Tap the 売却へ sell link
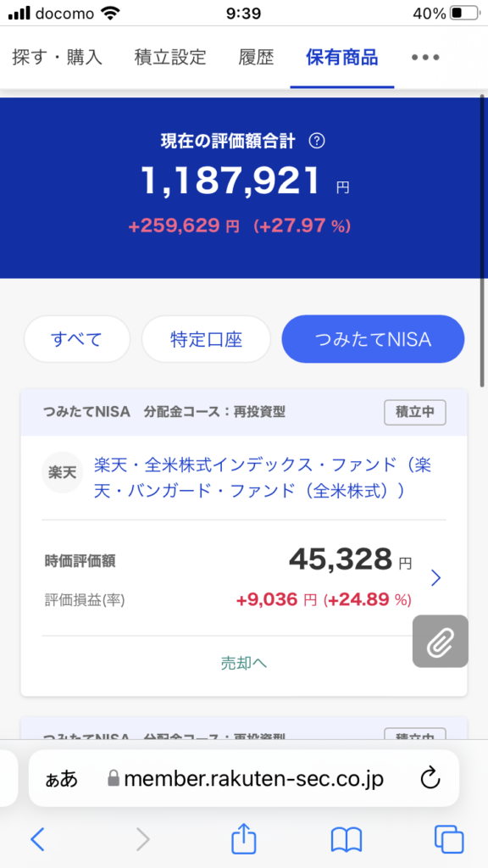Image resolution: width=488 pixels, height=868 pixels. pos(244,663)
